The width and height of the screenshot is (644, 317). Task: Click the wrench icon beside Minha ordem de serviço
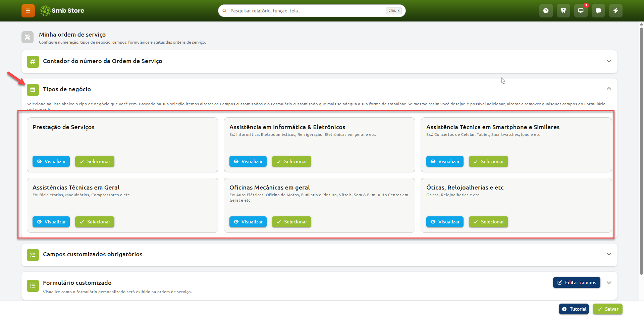coord(28,37)
